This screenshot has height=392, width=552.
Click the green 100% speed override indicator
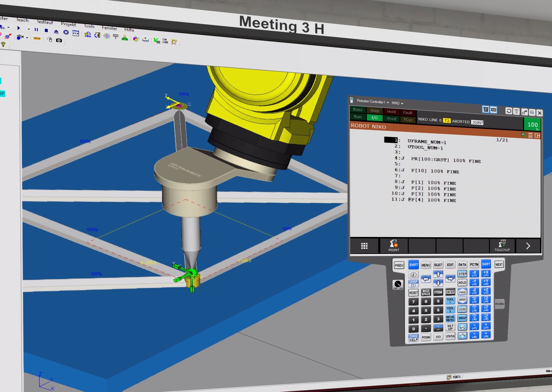(x=532, y=125)
